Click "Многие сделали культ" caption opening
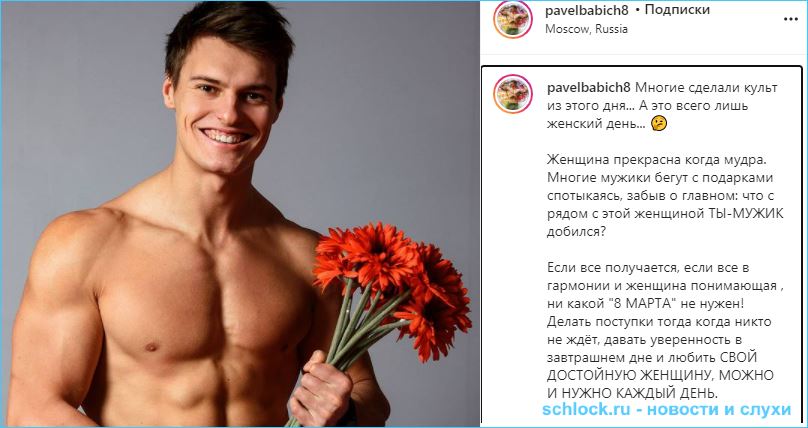The image size is (808, 428). (x=706, y=88)
